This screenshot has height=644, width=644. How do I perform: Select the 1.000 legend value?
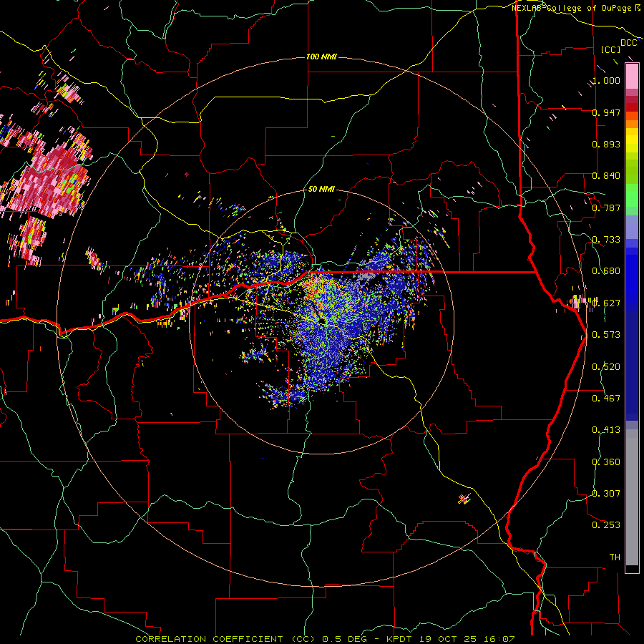pyautogui.click(x=606, y=80)
